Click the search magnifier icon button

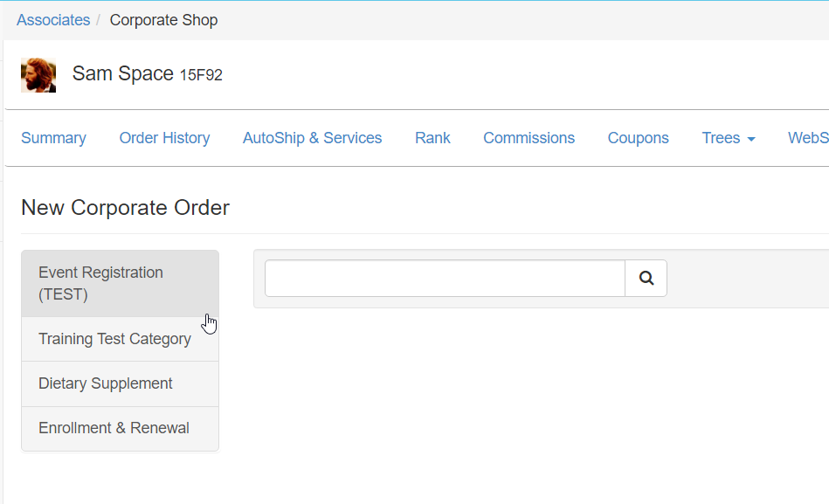(646, 278)
